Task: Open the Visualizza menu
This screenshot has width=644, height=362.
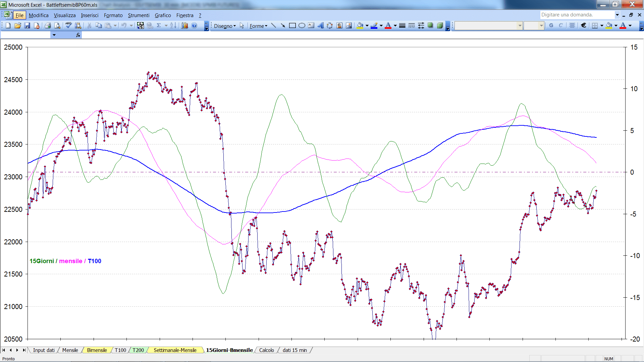Action: click(x=65, y=15)
